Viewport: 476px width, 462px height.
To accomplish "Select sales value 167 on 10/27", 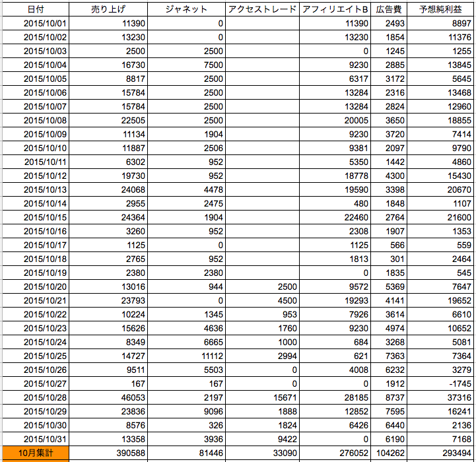I will coord(108,383).
